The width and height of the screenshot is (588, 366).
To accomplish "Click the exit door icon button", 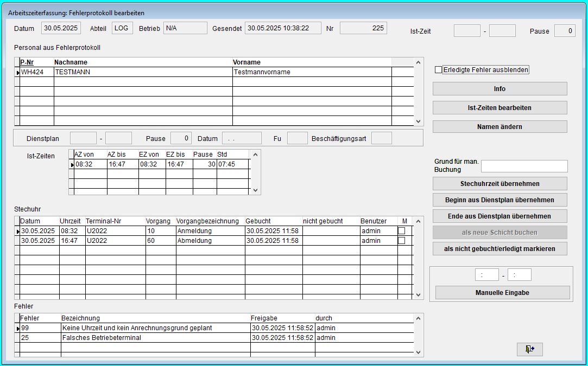I will click(529, 349).
